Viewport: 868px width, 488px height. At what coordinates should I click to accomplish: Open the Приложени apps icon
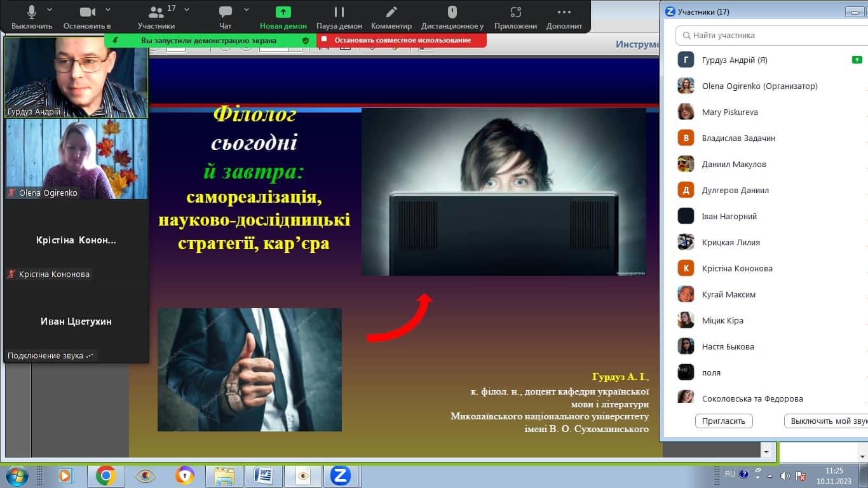click(515, 13)
